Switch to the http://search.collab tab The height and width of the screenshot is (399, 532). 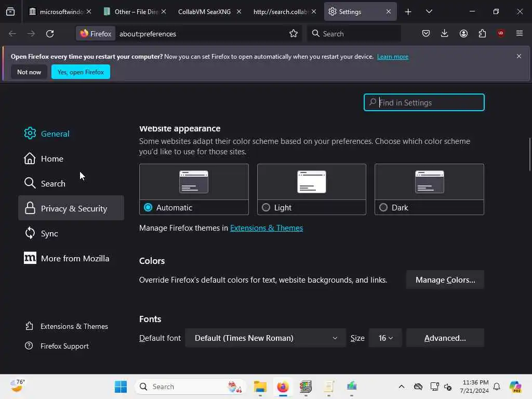point(280,11)
